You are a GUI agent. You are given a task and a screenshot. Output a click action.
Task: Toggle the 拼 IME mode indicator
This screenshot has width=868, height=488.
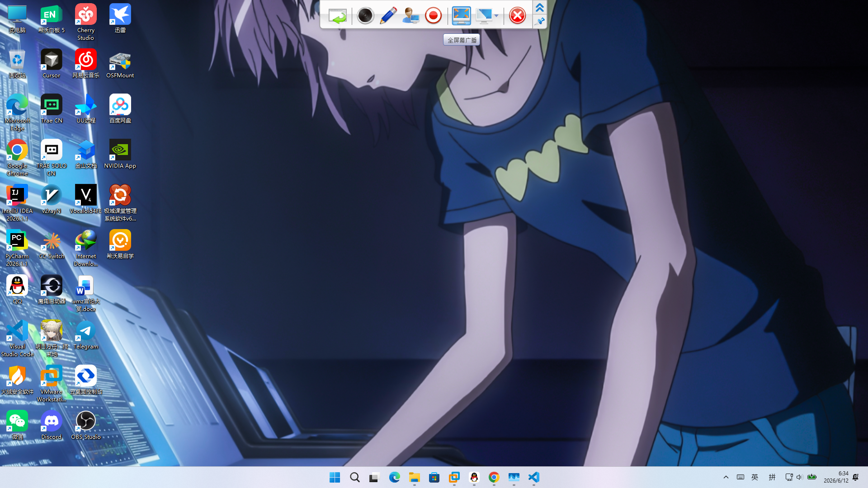(x=772, y=477)
